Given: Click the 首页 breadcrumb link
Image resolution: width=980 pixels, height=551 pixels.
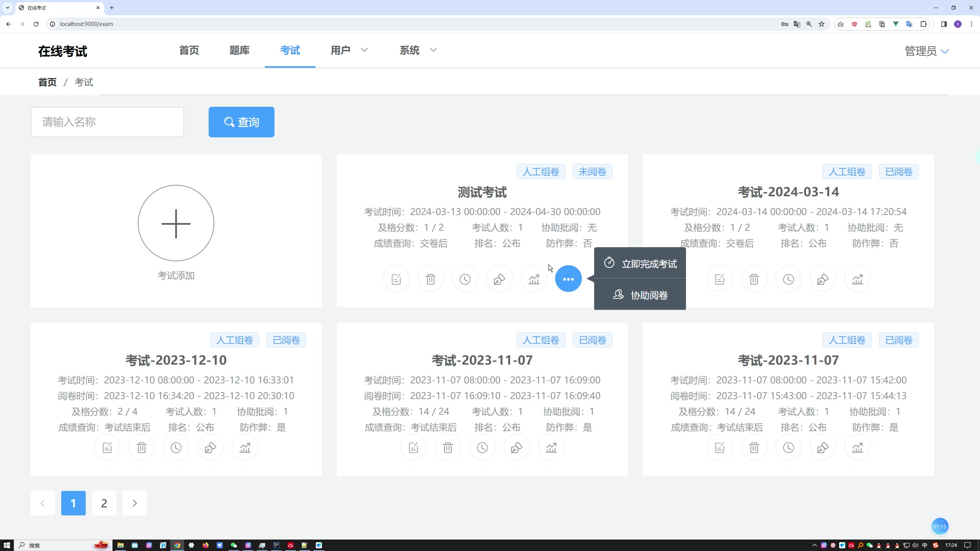Looking at the screenshot, I should pos(47,82).
